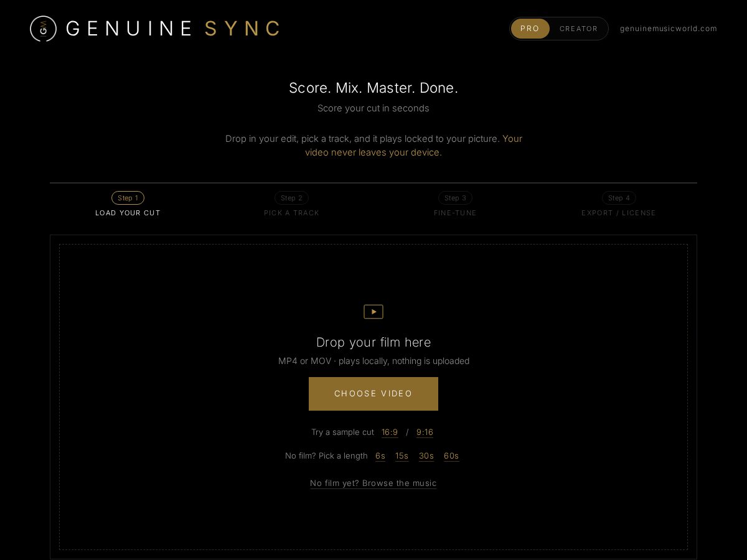Click the GM circular logo icon

[44, 29]
